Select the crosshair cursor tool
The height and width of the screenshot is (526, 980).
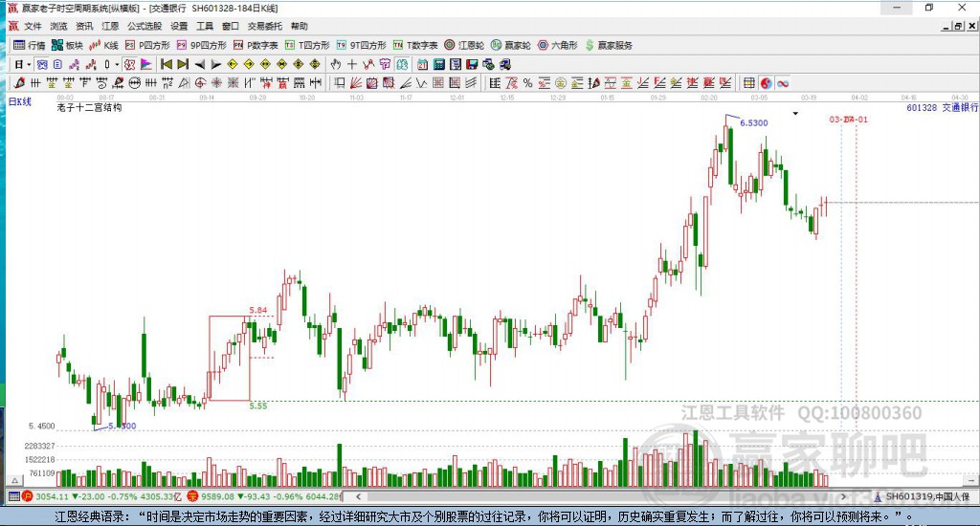352,64
